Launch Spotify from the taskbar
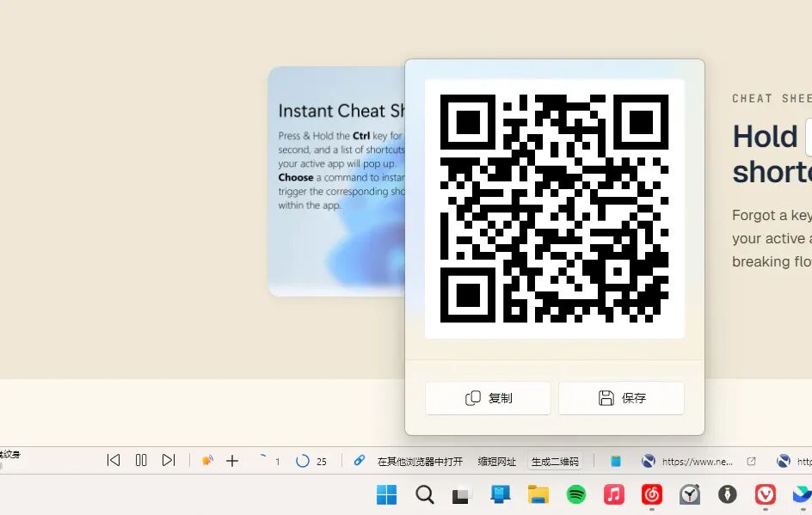 [575, 495]
